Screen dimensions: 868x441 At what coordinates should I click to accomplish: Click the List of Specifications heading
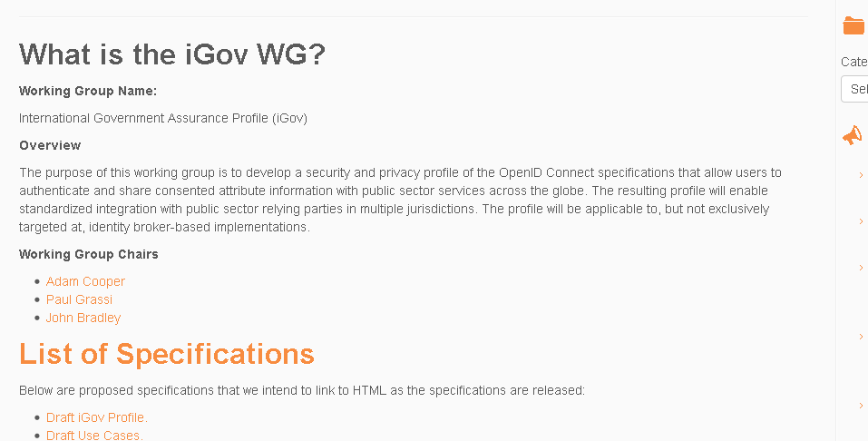tap(166, 354)
